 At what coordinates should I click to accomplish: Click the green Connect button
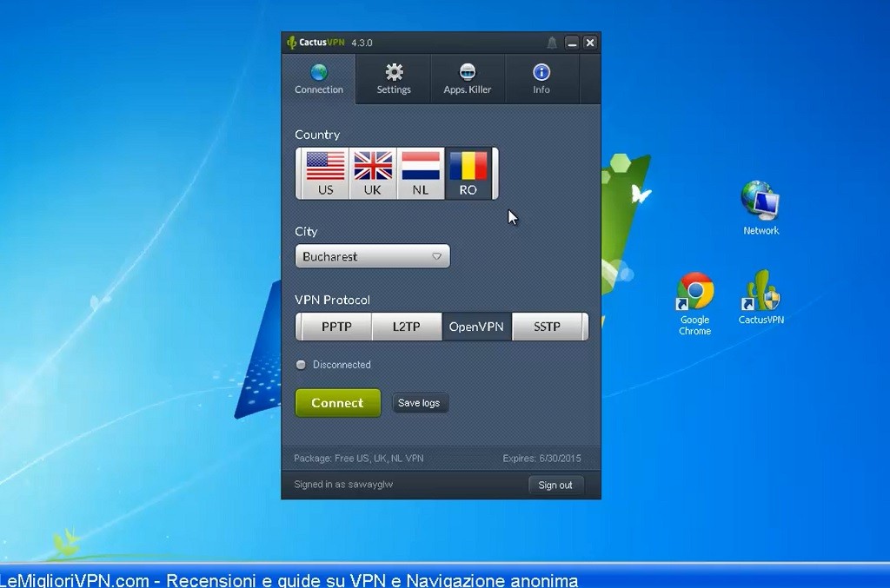coord(338,403)
